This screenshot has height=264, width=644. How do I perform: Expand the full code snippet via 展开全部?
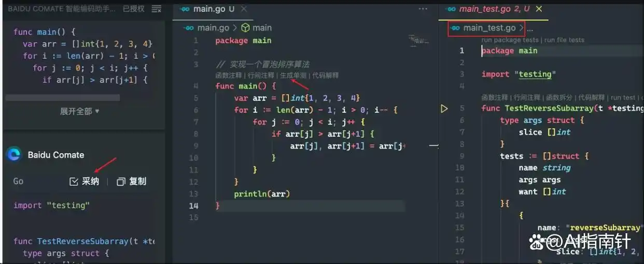(x=79, y=111)
